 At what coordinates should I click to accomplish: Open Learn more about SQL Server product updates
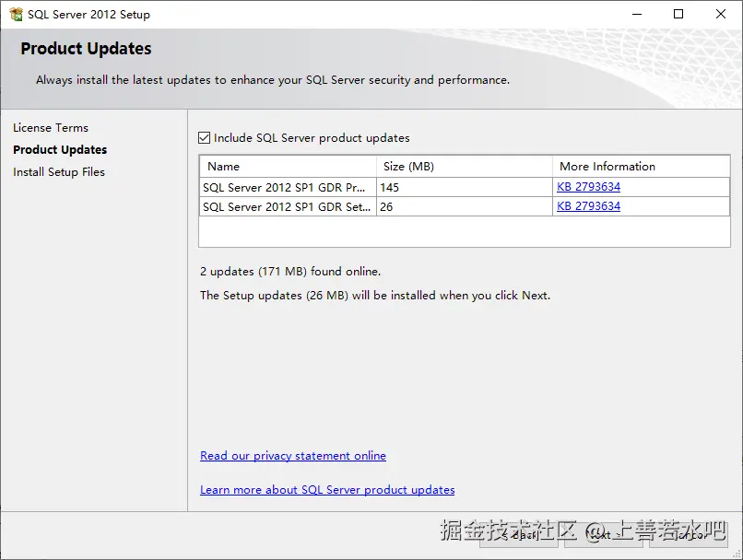[x=327, y=489]
